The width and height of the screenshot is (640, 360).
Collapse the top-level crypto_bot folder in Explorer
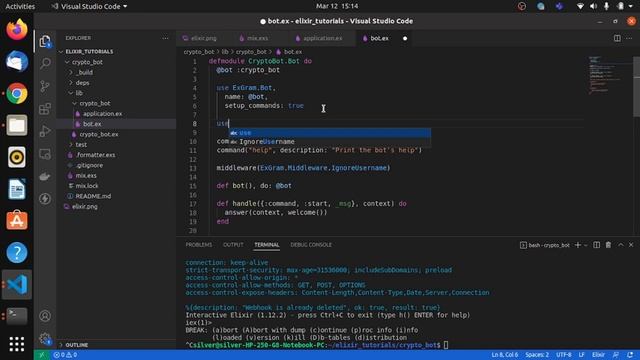coord(87,62)
